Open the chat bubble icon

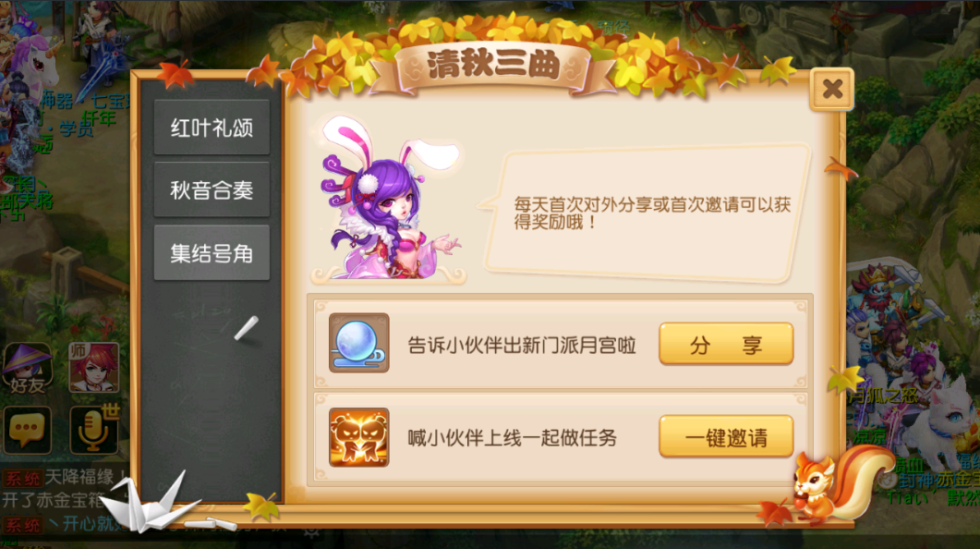coord(27,430)
